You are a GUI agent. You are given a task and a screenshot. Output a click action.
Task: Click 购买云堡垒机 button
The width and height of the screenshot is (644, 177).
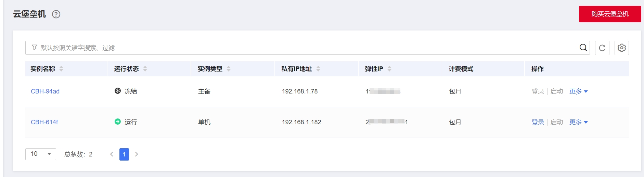(610, 14)
